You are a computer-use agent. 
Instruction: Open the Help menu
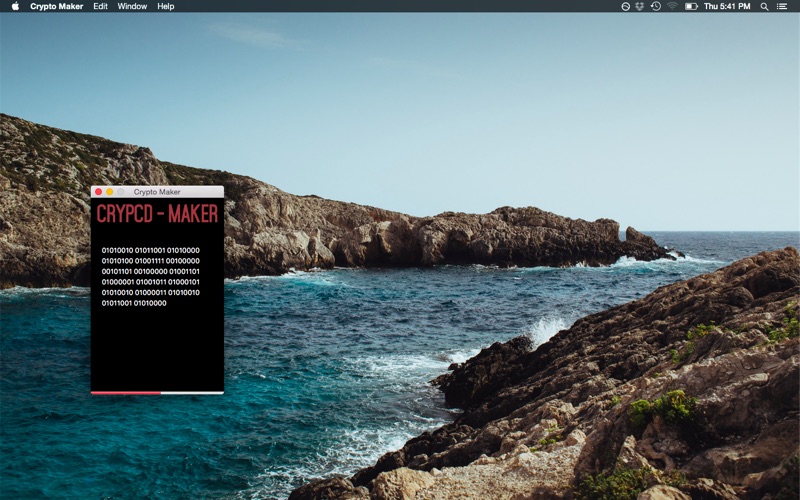coord(165,6)
